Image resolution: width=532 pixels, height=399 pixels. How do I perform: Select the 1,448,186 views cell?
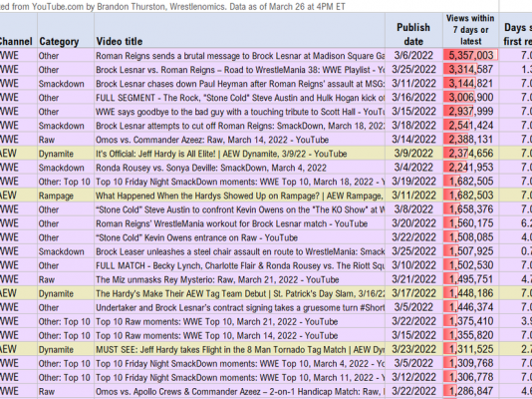(x=470, y=293)
